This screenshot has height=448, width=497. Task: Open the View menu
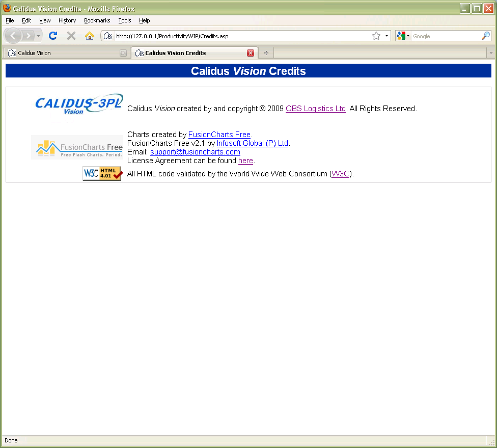(45, 20)
